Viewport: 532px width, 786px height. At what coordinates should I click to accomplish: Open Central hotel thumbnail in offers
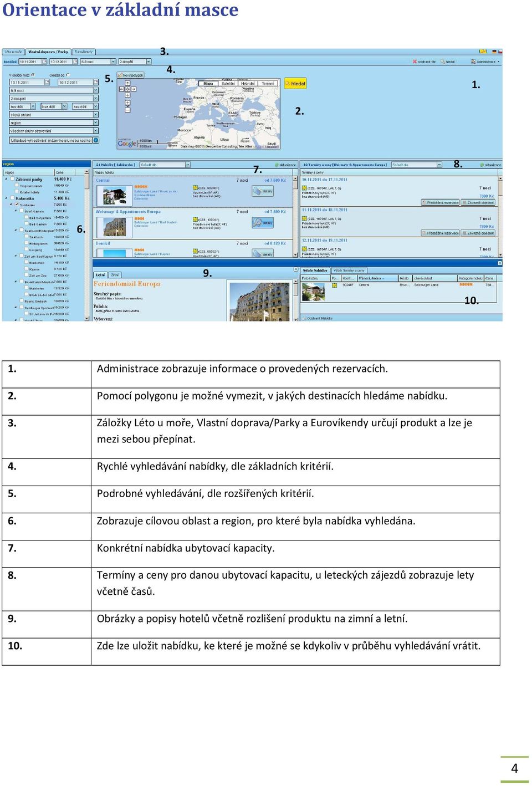coord(115,196)
